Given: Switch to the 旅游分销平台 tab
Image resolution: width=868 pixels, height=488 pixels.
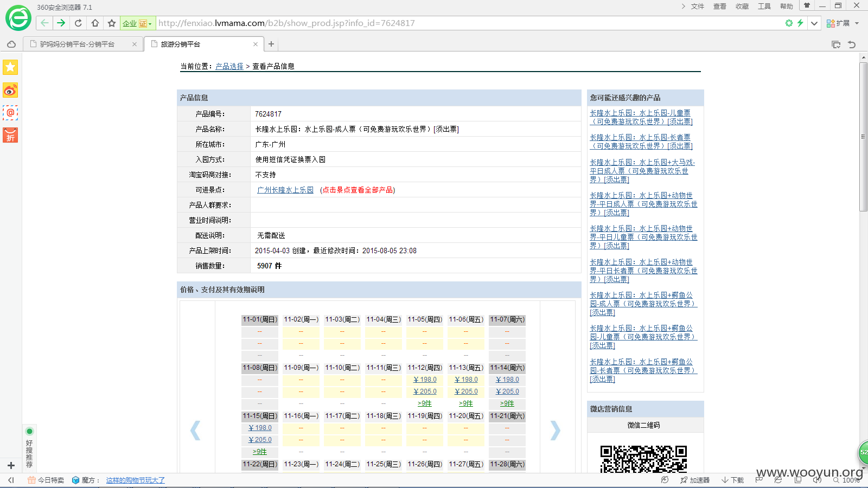Looking at the screenshot, I should pyautogui.click(x=204, y=44).
